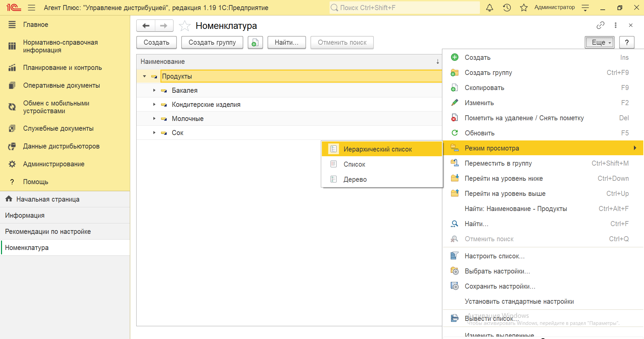Choose Иерархический список view mode
644x339 pixels.
click(382, 149)
